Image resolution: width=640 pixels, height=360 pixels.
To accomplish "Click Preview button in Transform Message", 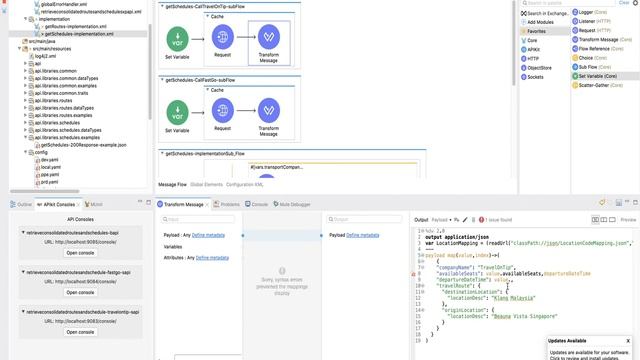I will pyautogui.click(x=628, y=220).
